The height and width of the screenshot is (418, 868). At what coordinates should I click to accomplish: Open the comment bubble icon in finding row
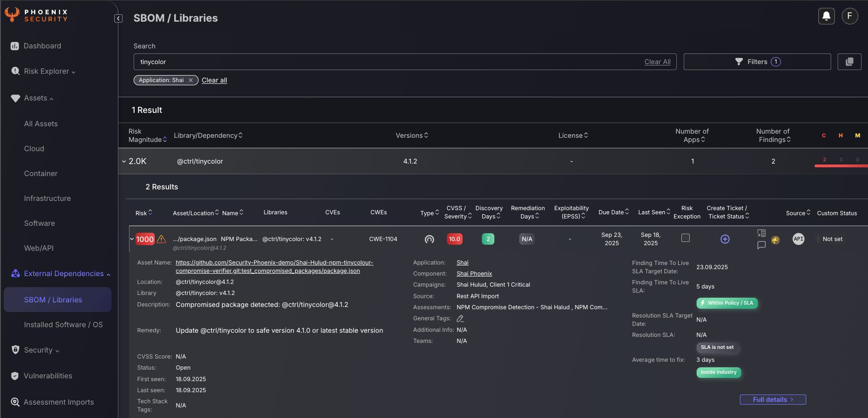pyautogui.click(x=761, y=245)
